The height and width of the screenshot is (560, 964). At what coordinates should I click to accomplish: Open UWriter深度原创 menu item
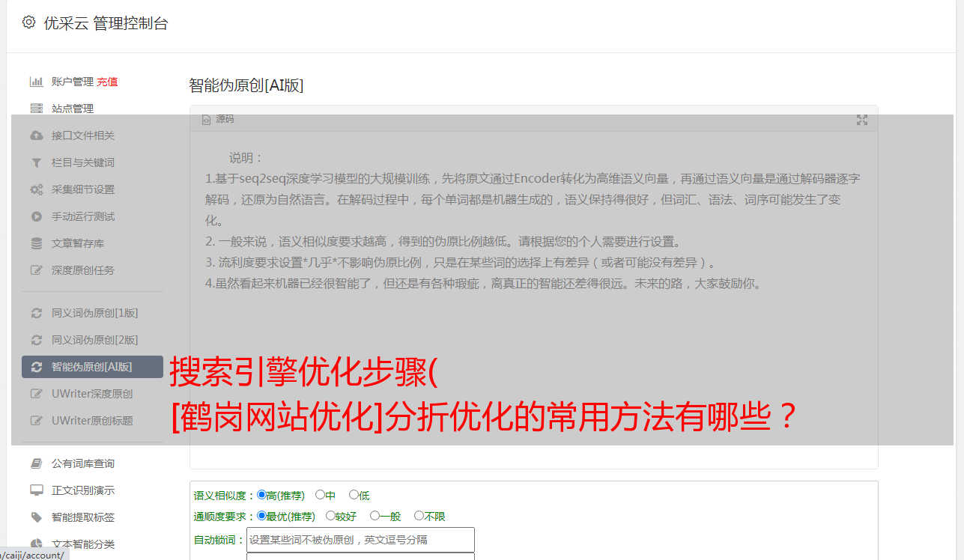click(92, 394)
